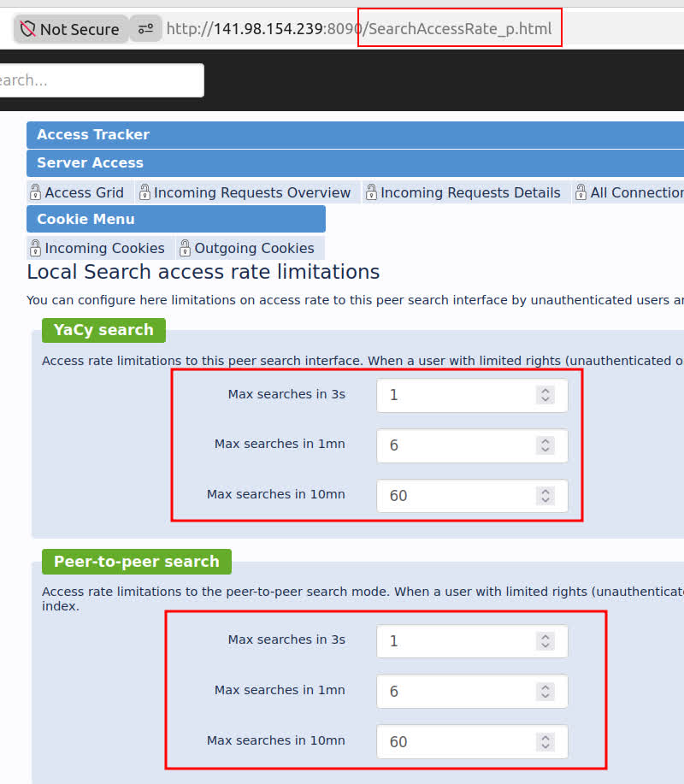Click the YaCy search 'Max searches in 10mn' label
Image resolution: width=684 pixels, height=784 pixels.
[x=276, y=494]
